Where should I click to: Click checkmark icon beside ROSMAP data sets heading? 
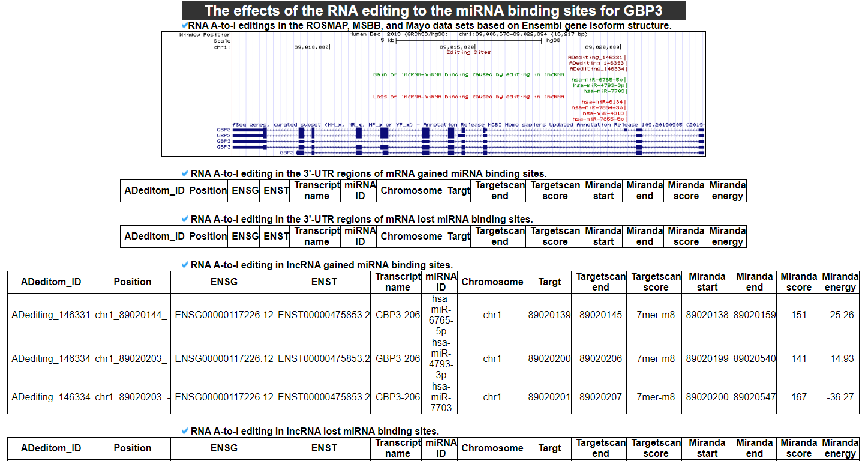(x=184, y=25)
